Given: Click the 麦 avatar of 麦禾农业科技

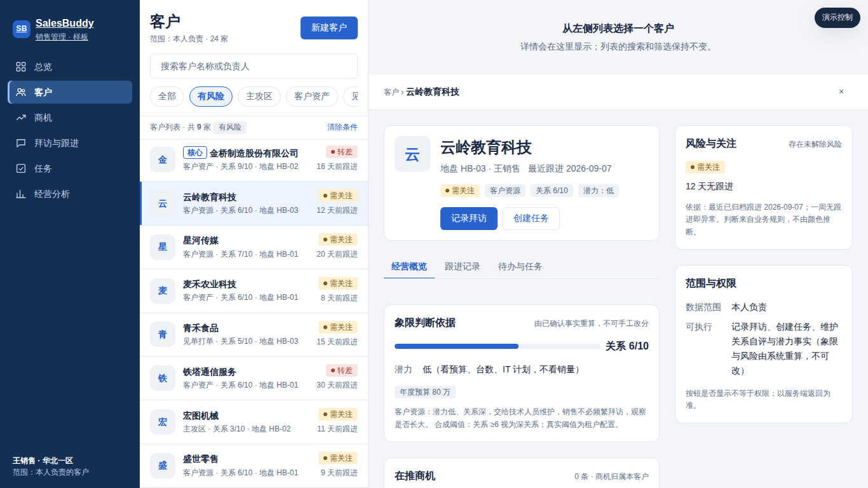Looking at the screenshot, I should click(163, 290).
